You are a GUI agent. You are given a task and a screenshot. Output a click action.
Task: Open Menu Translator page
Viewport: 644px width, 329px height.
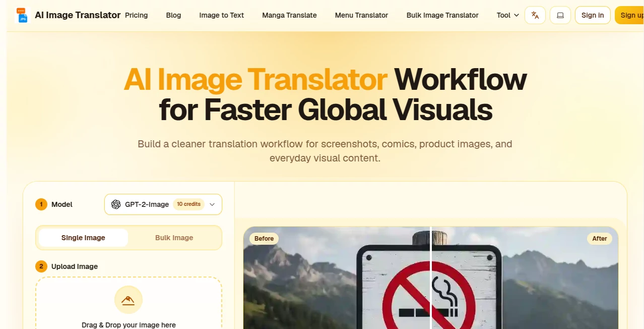click(361, 15)
